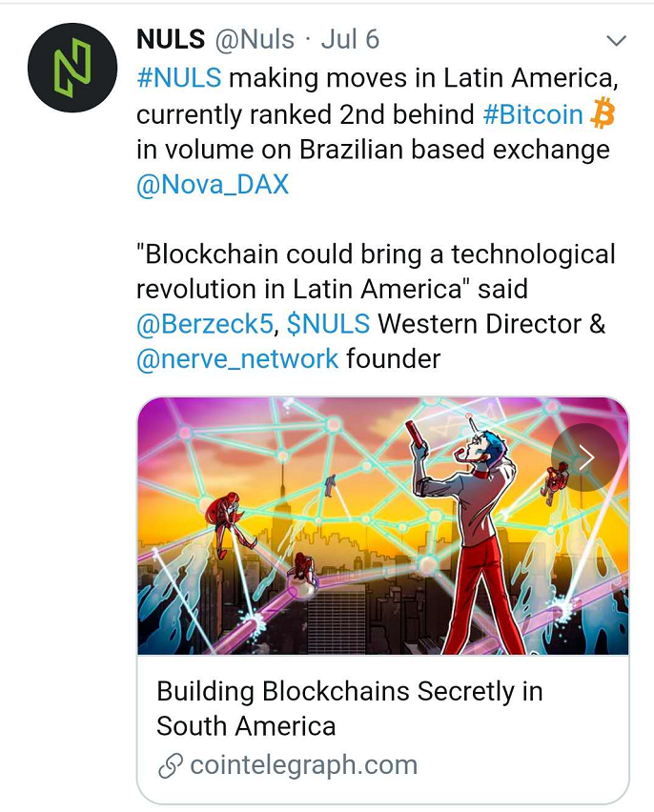Open the $NULS cashtag

(329, 324)
